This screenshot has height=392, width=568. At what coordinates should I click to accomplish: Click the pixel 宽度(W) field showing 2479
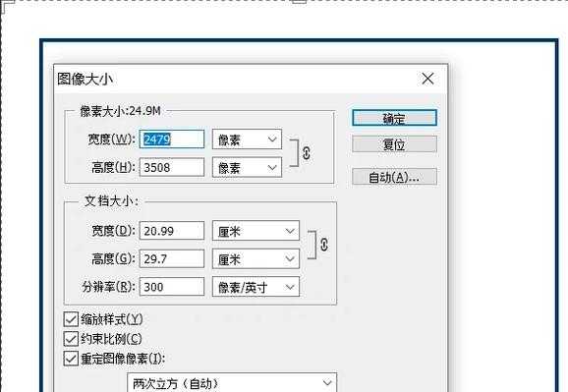(x=172, y=140)
